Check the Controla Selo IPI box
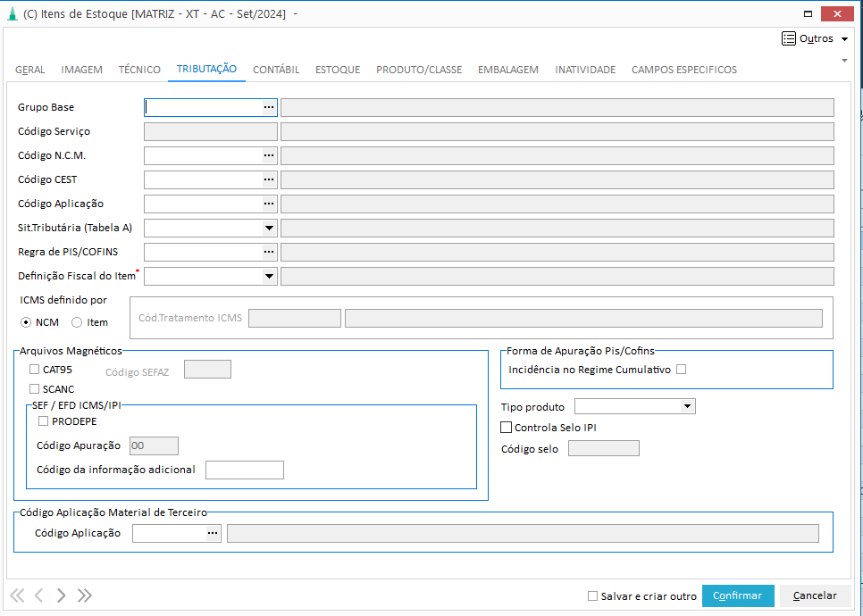Viewport: 863px width, 616px height. [507, 428]
